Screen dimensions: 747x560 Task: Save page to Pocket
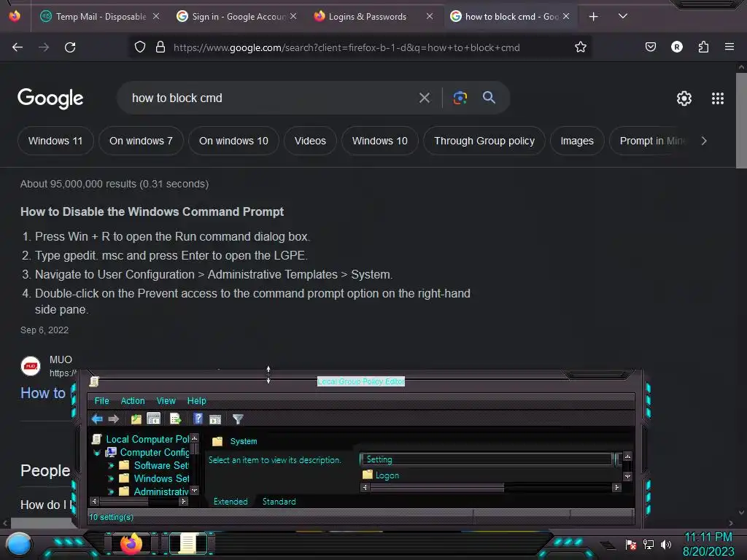pyautogui.click(x=650, y=47)
